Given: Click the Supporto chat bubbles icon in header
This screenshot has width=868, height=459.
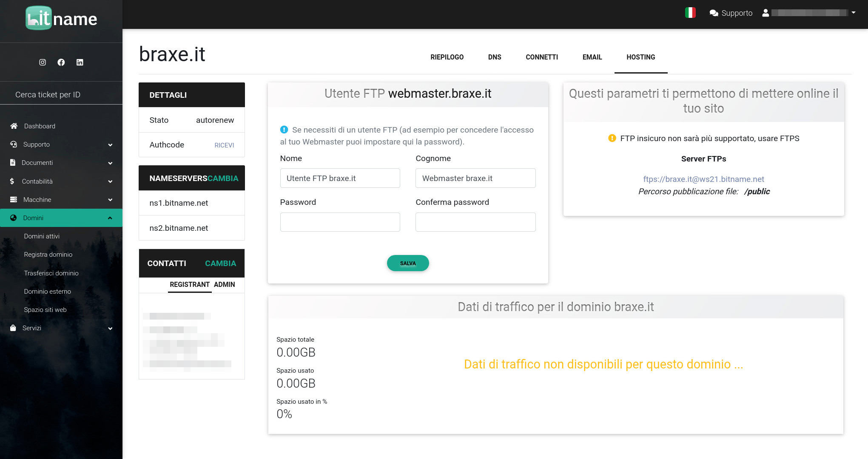Looking at the screenshot, I should [x=714, y=13].
